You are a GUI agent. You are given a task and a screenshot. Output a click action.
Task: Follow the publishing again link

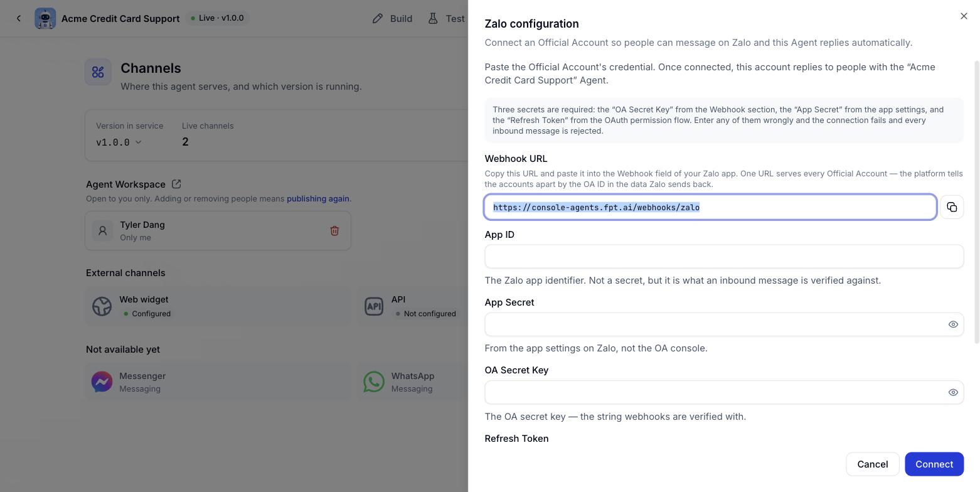(317, 198)
